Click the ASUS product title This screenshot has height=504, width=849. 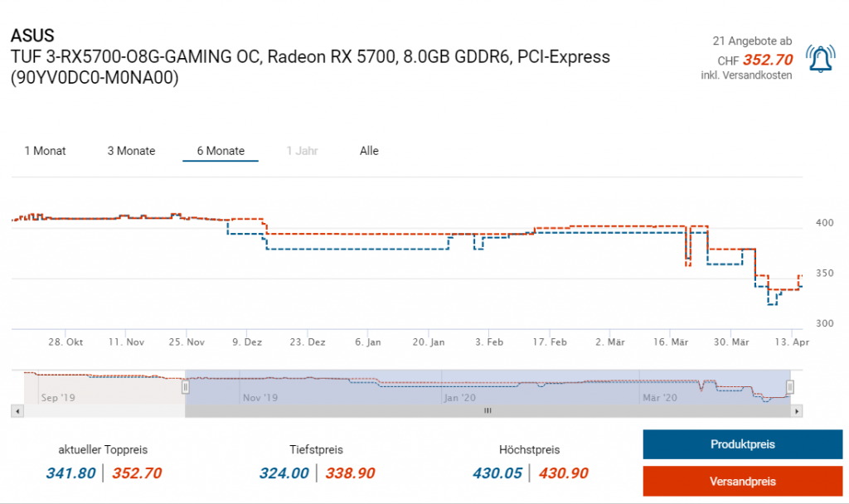[33, 36]
